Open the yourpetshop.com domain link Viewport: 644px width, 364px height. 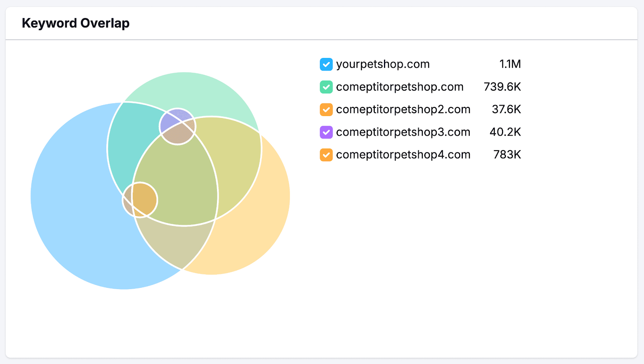382,64
